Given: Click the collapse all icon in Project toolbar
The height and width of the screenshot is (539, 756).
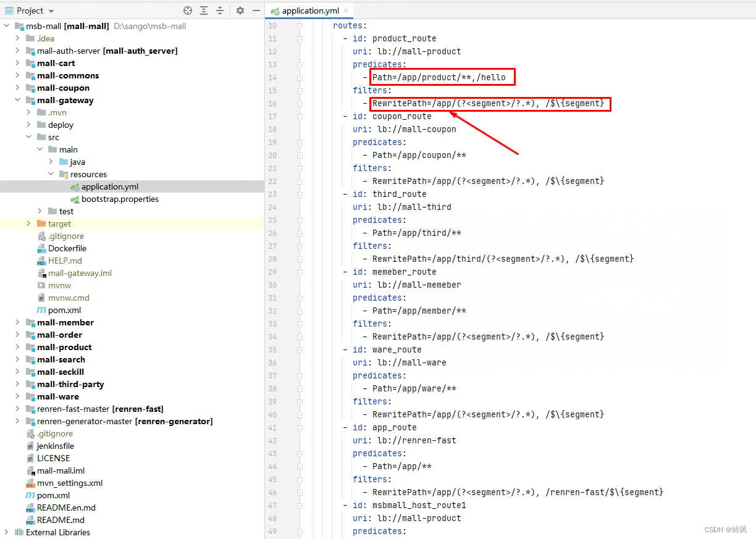Looking at the screenshot, I should 220,10.
